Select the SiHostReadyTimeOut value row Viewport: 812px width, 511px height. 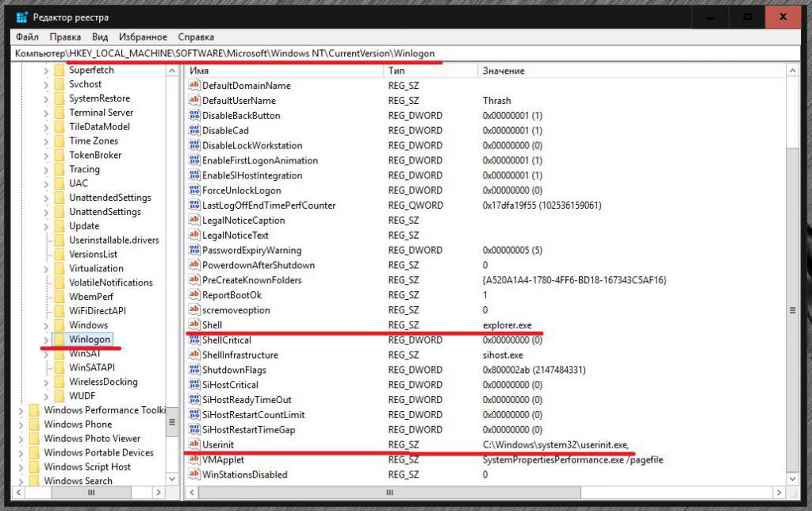[485, 400]
